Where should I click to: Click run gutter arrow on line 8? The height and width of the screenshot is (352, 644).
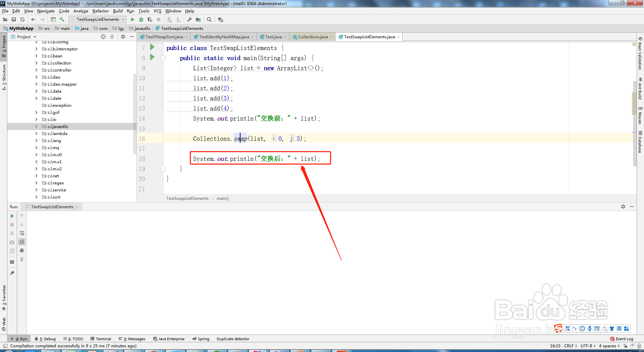click(152, 57)
